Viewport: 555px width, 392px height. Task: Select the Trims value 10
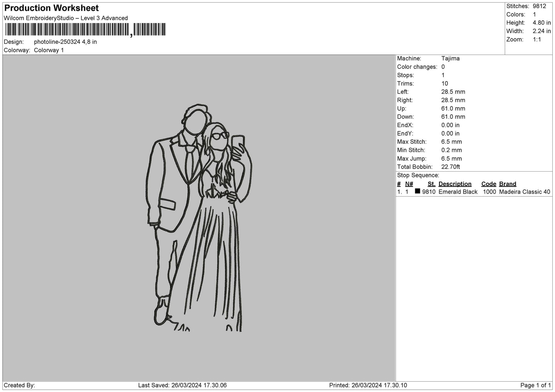coord(445,84)
